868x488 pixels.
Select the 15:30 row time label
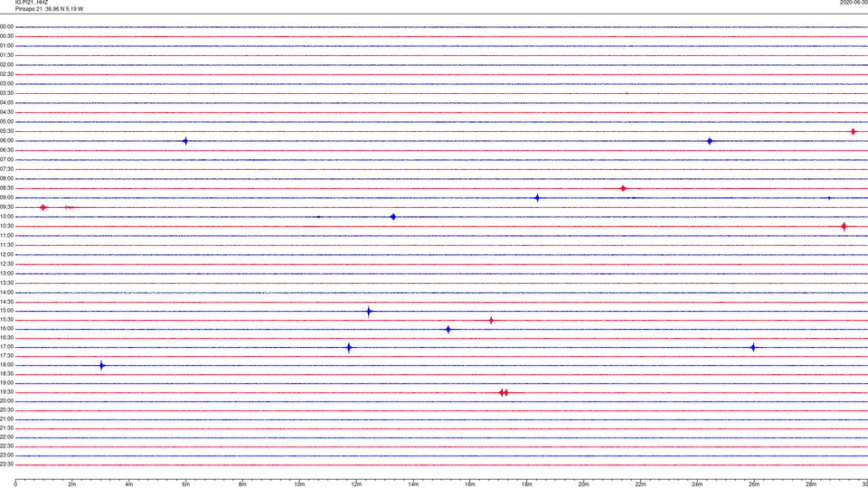[x=6, y=320]
